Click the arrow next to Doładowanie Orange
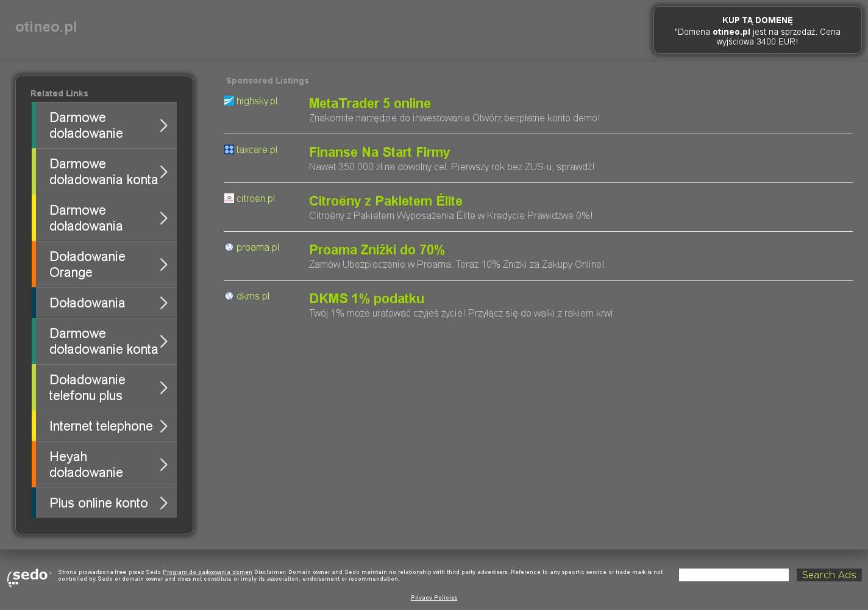 (x=163, y=265)
